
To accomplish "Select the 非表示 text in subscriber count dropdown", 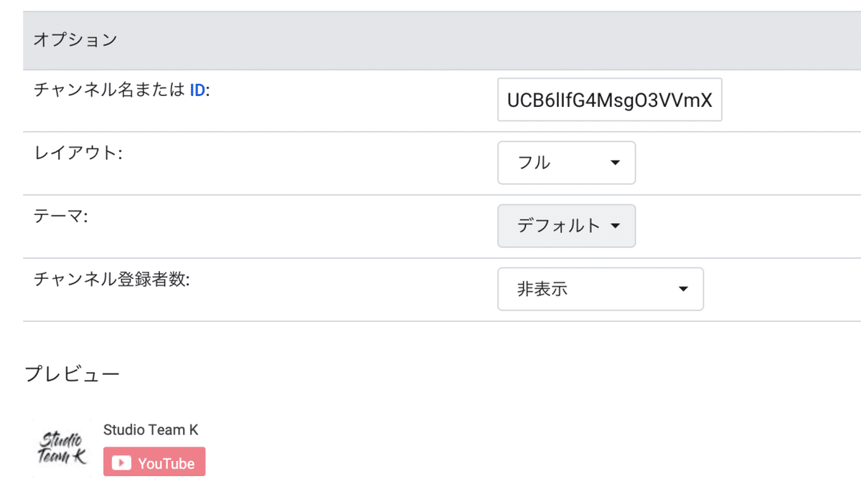I will 542,289.
